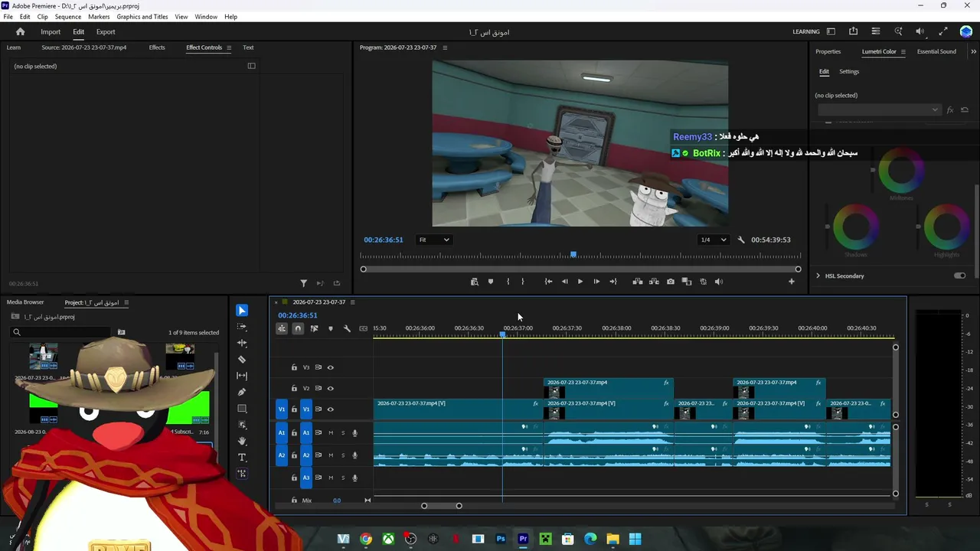Mute audio track A1
The width and height of the screenshot is (980, 551).
click(x=331, y=433)
